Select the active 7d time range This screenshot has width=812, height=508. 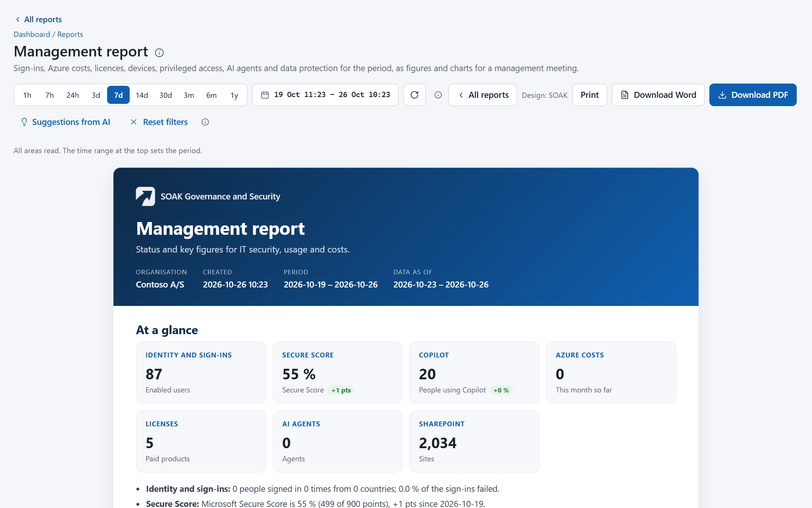pyautogui.click(x=118, y=95)
